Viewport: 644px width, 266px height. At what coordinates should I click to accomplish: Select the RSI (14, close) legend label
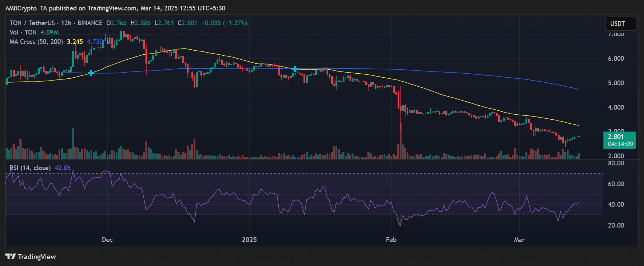[30, 168]
